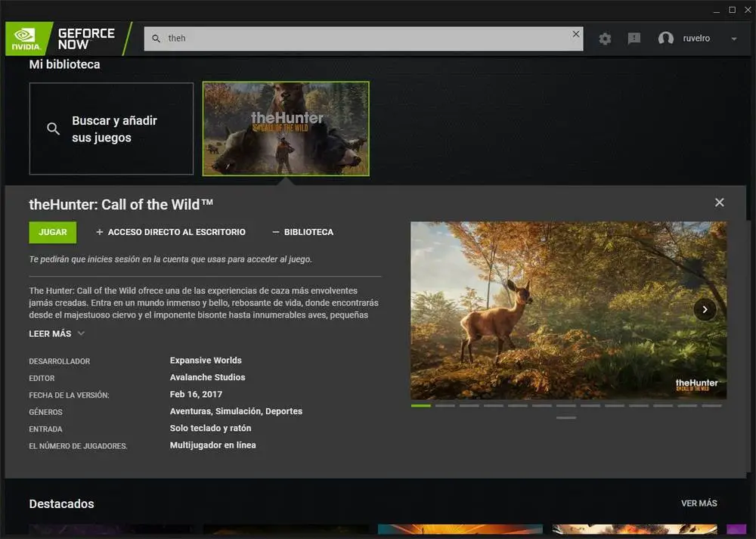The image size is (756, 539).
Task: Click the 'Multijugador en línea' value
Action: pyautogui.click(x=213, y=445)
